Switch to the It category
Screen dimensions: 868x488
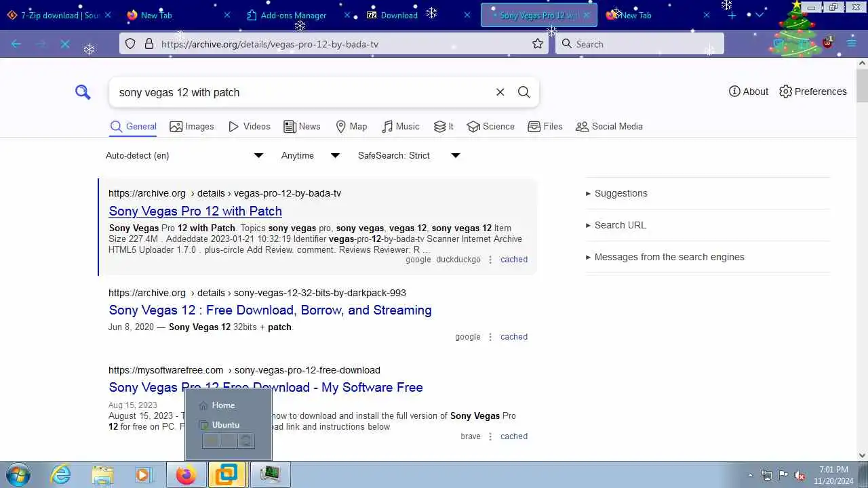[443, 127]
